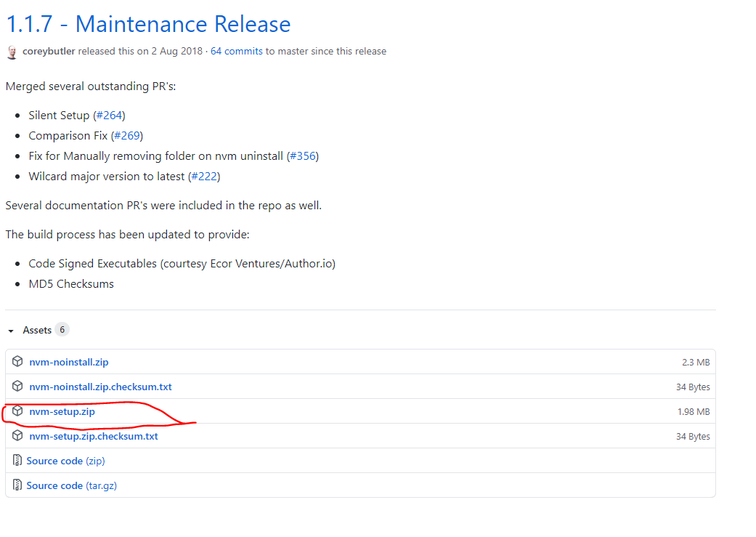Click the package icon beside nvm-setup.zip.checksum.txt
The image size is (756, 537).
click(16, 435)
